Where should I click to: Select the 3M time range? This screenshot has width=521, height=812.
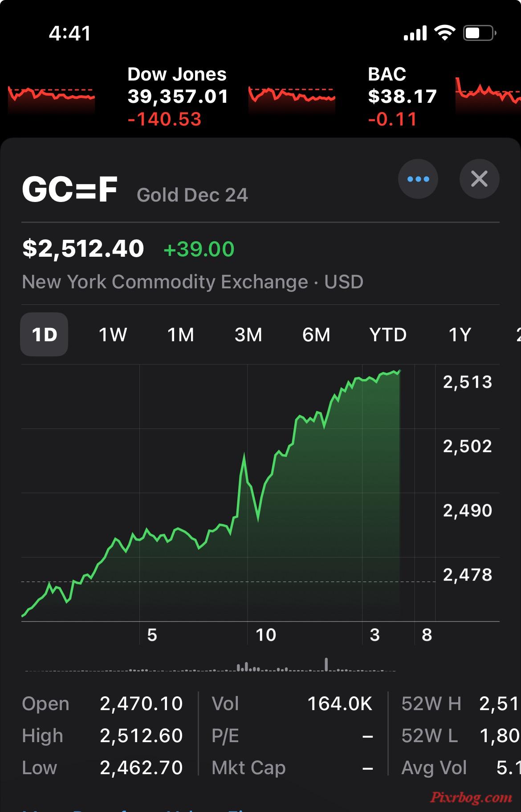coord(248,335)
